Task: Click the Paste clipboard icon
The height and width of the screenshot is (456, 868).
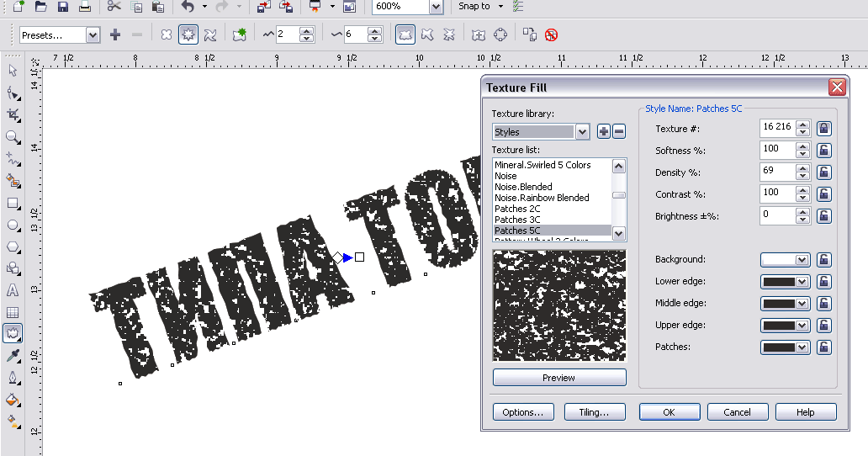Action: [x=158, y=7]
